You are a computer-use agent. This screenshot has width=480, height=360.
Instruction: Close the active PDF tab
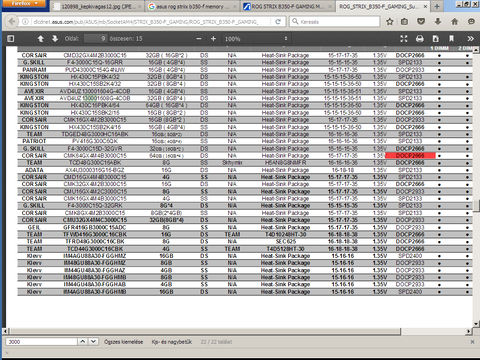pyautogui.click(x=425, y=6)
